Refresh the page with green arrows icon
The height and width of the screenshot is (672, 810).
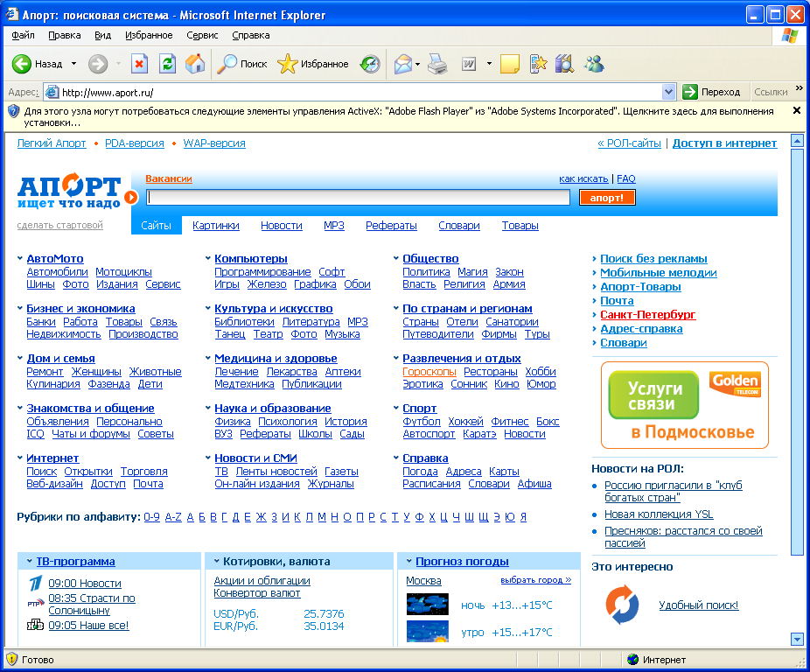[167, 64]
